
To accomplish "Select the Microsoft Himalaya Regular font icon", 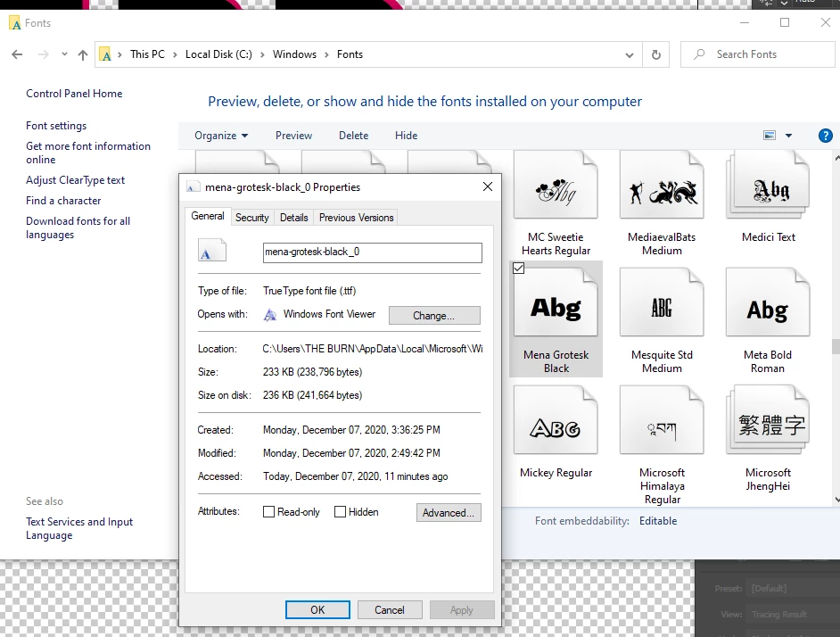I will point(662,421).
